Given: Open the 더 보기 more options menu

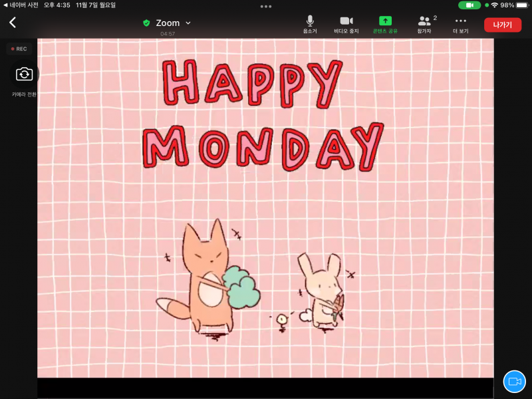Looking at the screenshot, I should [461, 25].
